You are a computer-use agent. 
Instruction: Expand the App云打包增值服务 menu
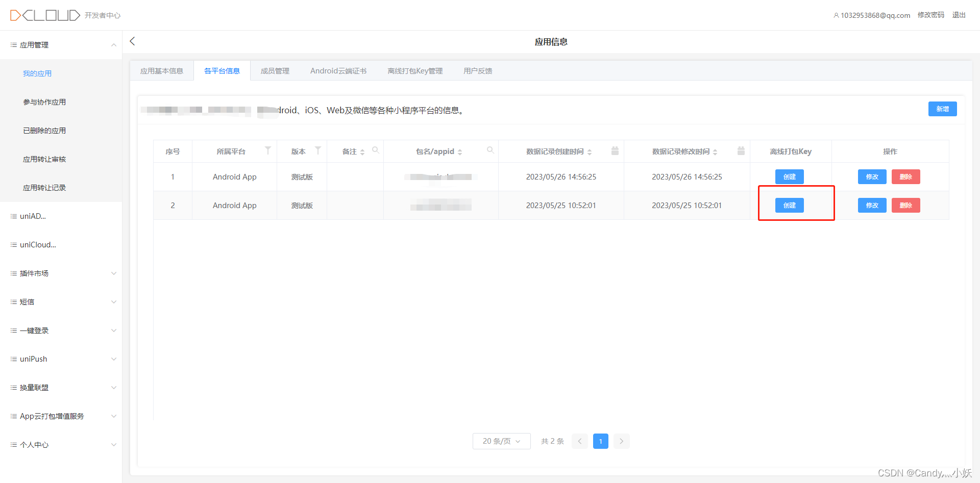[61, 416]
